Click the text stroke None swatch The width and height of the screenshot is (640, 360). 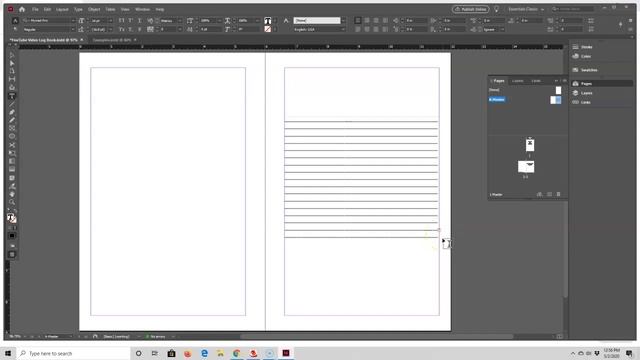[268, 29]
